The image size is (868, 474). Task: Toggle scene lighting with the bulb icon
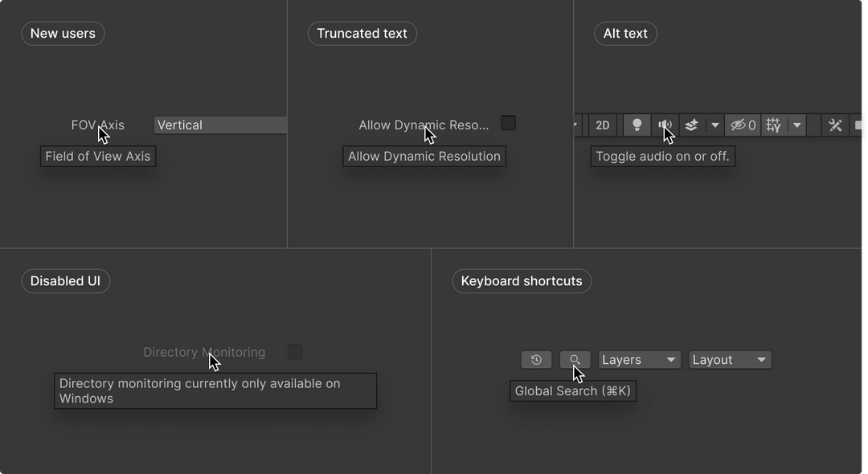637,125
